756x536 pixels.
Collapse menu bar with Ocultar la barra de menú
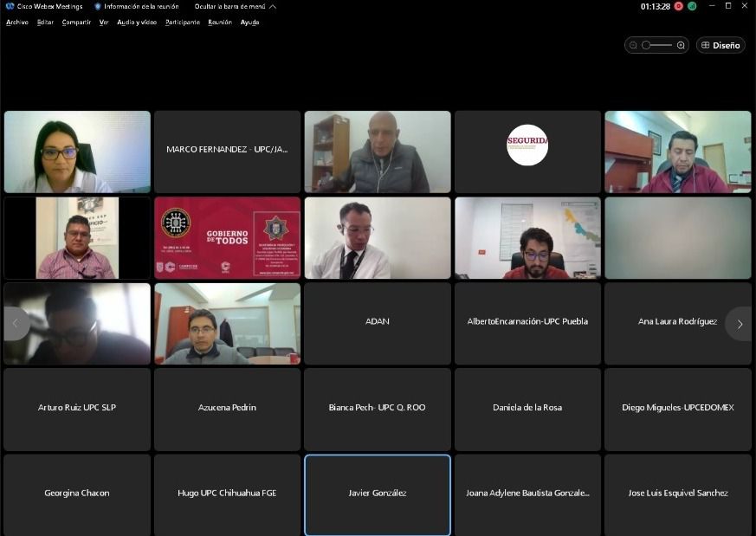235,6
